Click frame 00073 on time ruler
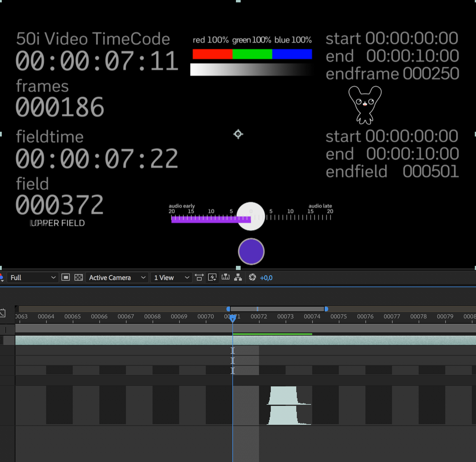 click(286, 316)
